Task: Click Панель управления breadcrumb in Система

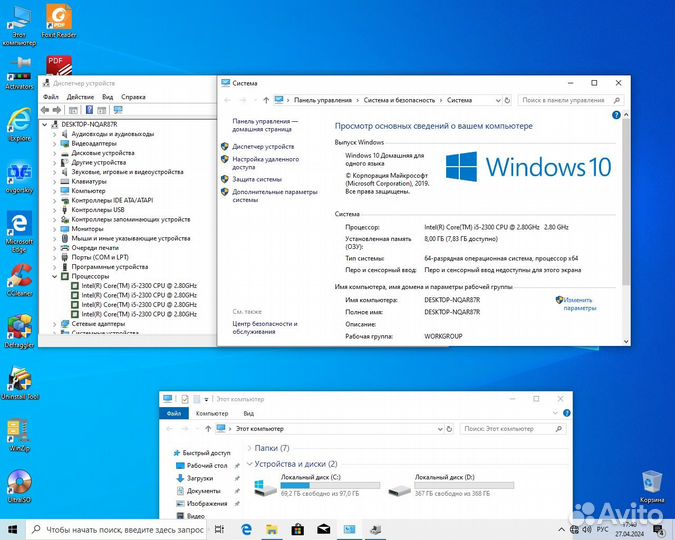Action: click(x=323, y=100)
